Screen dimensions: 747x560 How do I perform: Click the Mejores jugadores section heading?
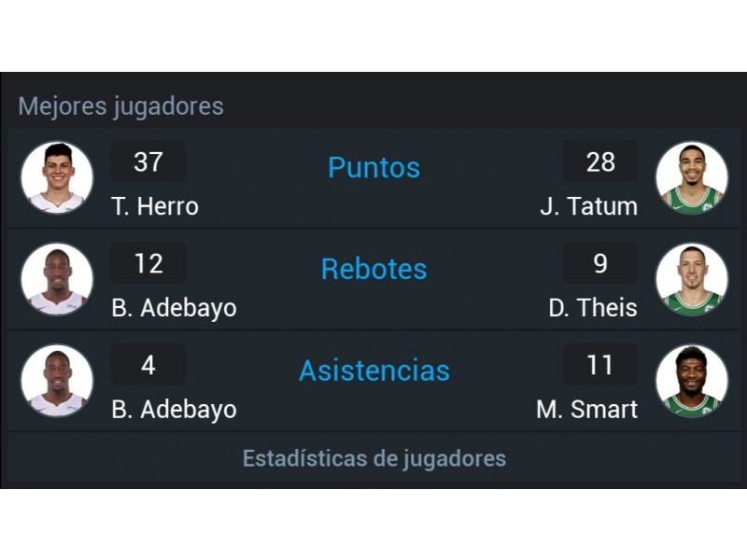point(120,106)
